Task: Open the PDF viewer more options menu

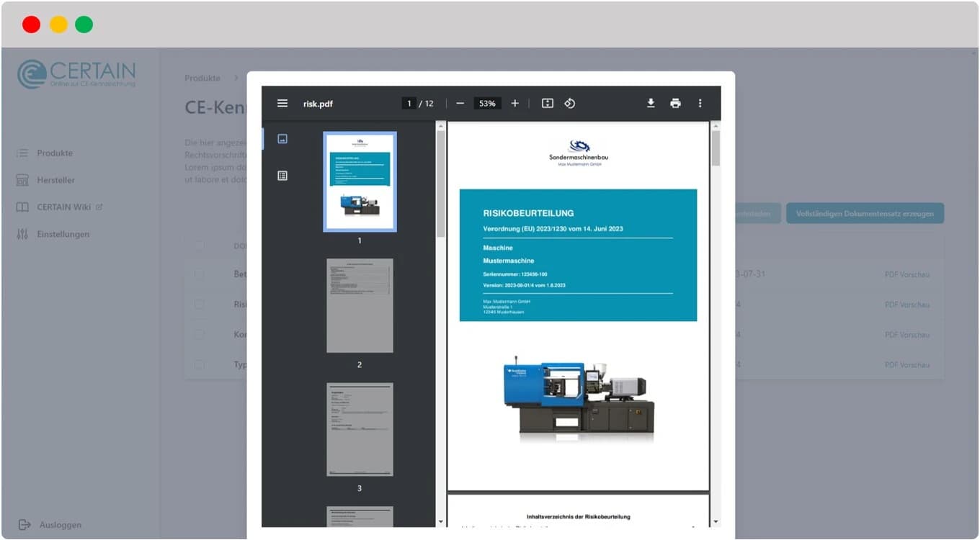Action: coord(700,104)
